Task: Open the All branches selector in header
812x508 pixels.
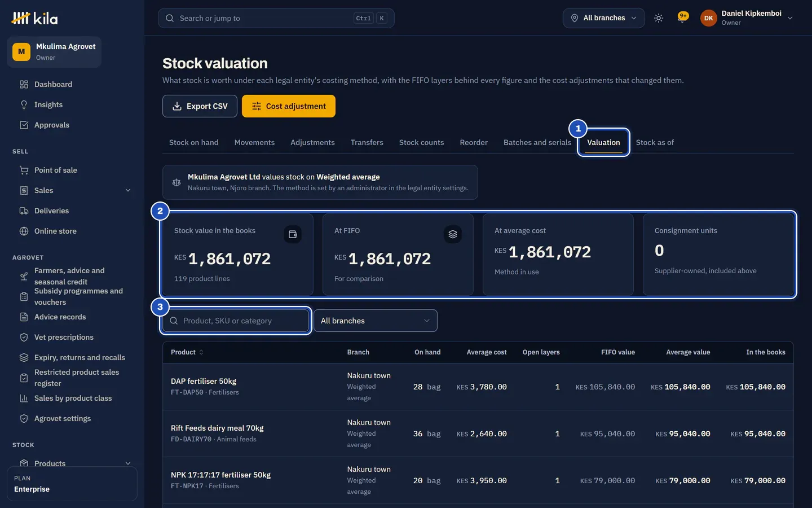Action: (603, 18)
